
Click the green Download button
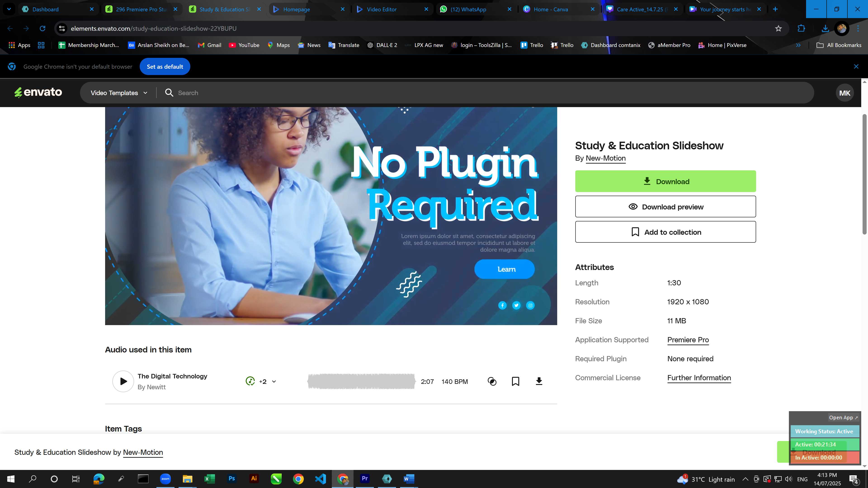665,181
